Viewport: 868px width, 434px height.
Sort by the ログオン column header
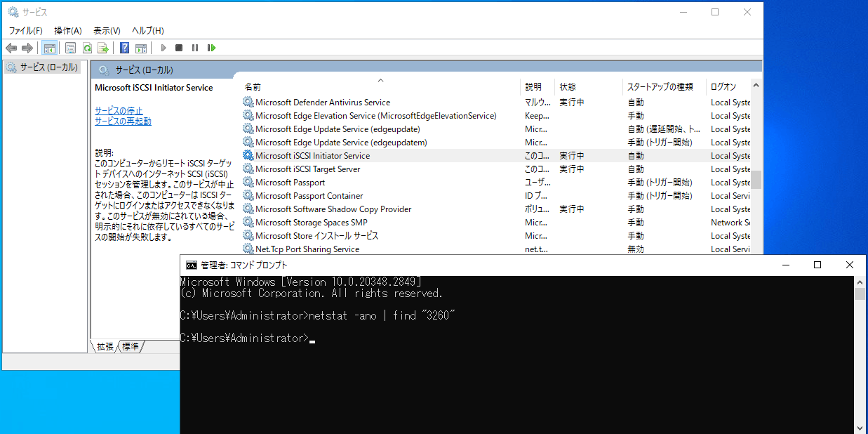pos(729,86)
